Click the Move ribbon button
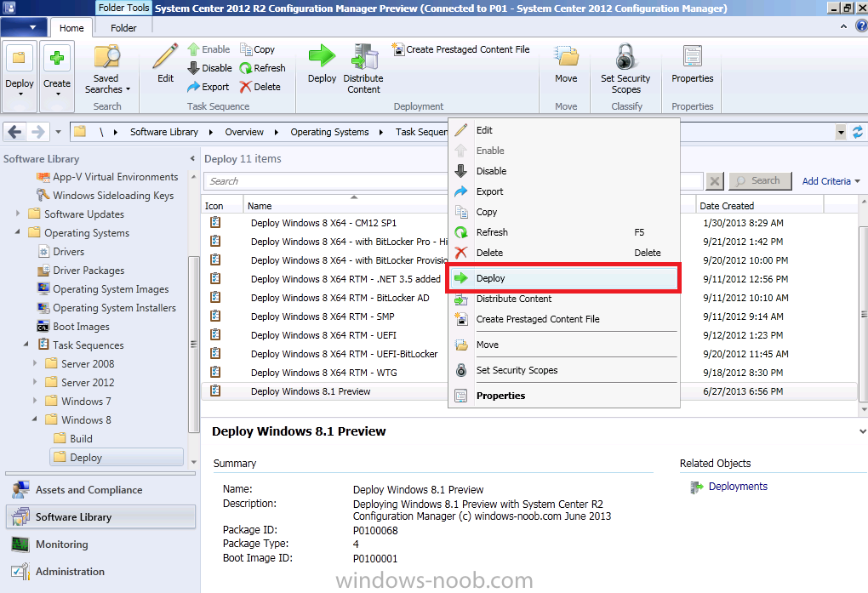Image resolution: width=868 pixels, height=593 pixels. pyautogui.click(x=566, y=65)
